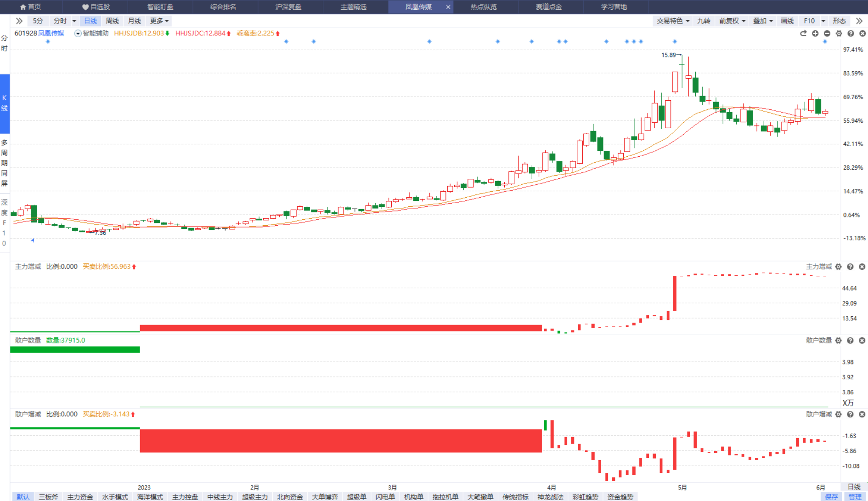The height and width of the screenshot is (501, 868).
Task: Close the 散户增减 indicator panel
Action: pos(862,414)
